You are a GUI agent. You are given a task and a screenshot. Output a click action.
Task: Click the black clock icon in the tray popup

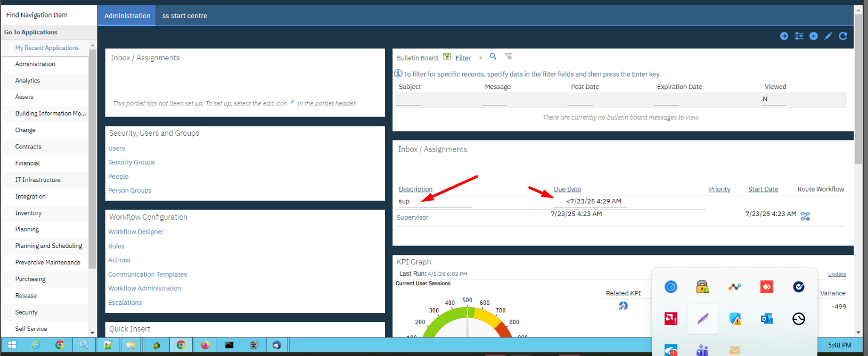coord(799,319)
